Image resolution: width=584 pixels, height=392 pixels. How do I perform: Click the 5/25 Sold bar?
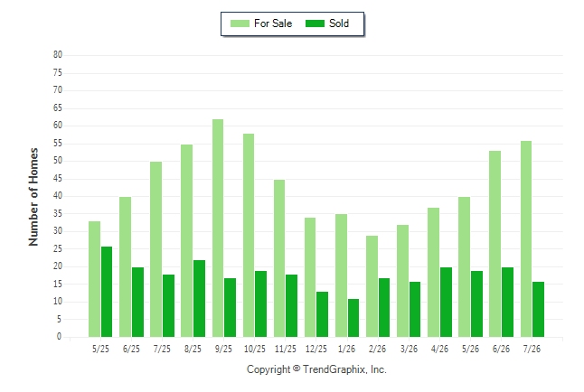107,292
